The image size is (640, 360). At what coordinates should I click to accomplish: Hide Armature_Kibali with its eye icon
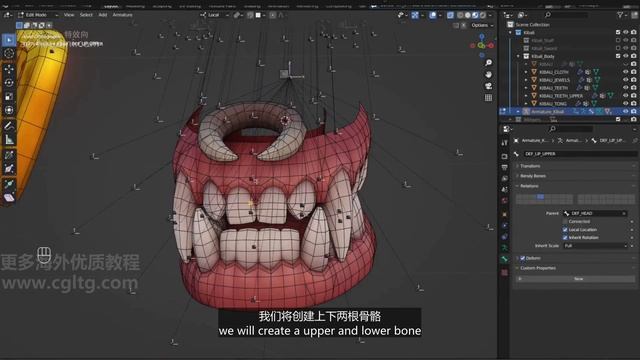626,111
